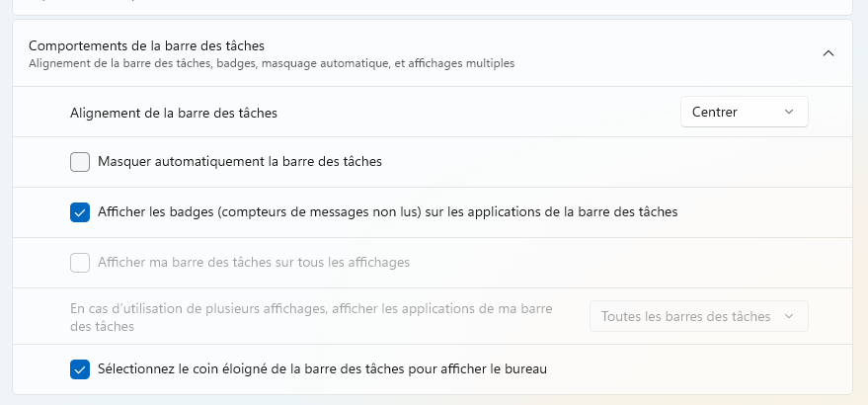The image size is (868, 405).
Task: Click the Afficher les badges label text
Action: click(x=387, y=211)
